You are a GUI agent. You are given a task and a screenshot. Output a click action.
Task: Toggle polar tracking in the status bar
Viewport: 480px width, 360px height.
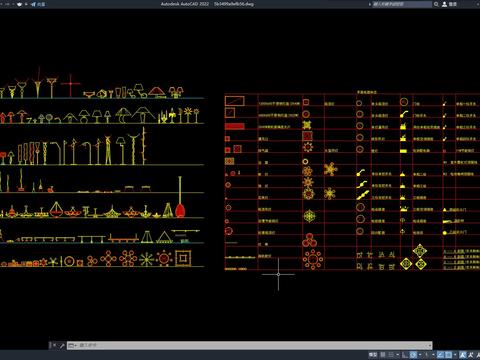(x=413, y=355)
